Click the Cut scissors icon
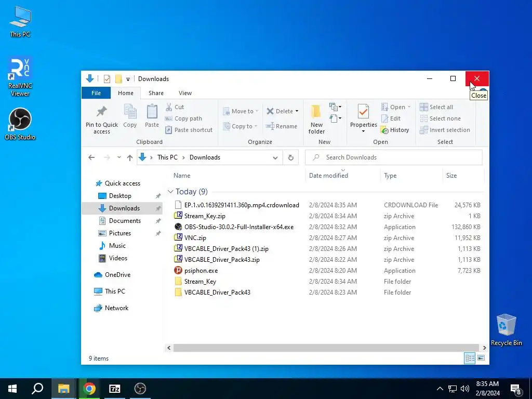 (x=169, y=107)
